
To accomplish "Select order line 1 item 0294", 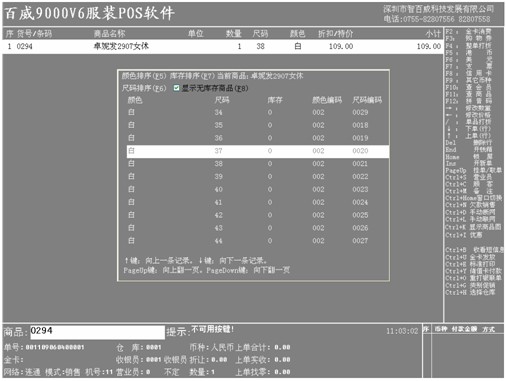I will point(223,46).
